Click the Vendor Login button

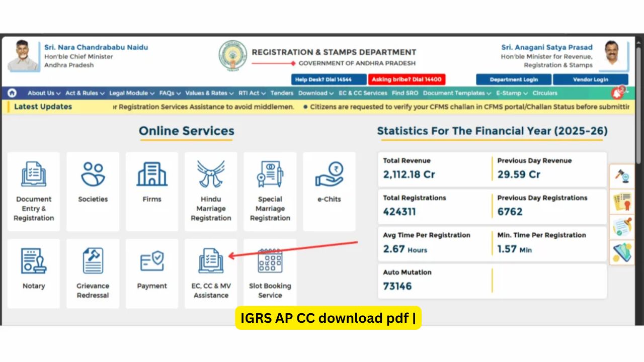pyautogui.click(x=590, y=79)
